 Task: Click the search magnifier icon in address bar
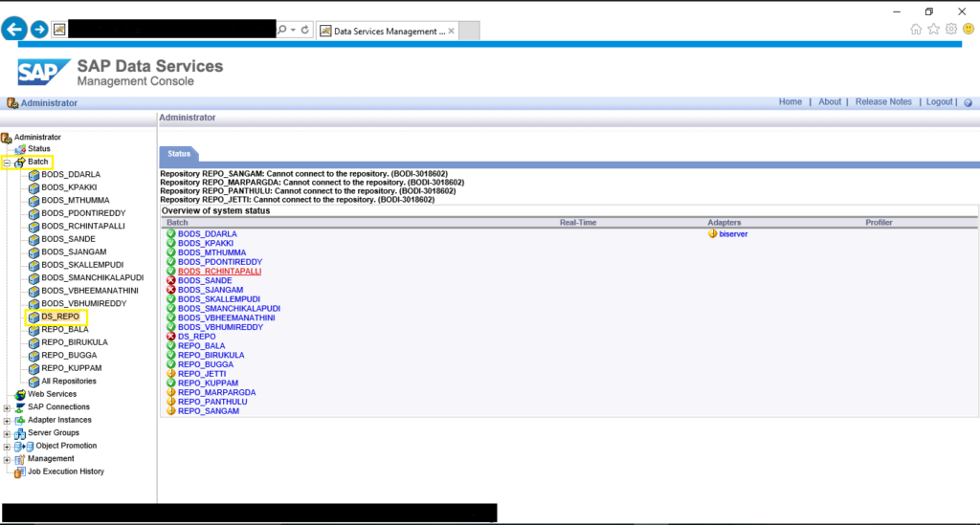282,30
